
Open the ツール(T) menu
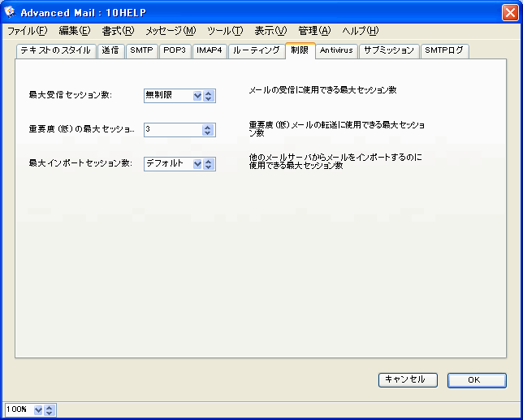[224, 31]
